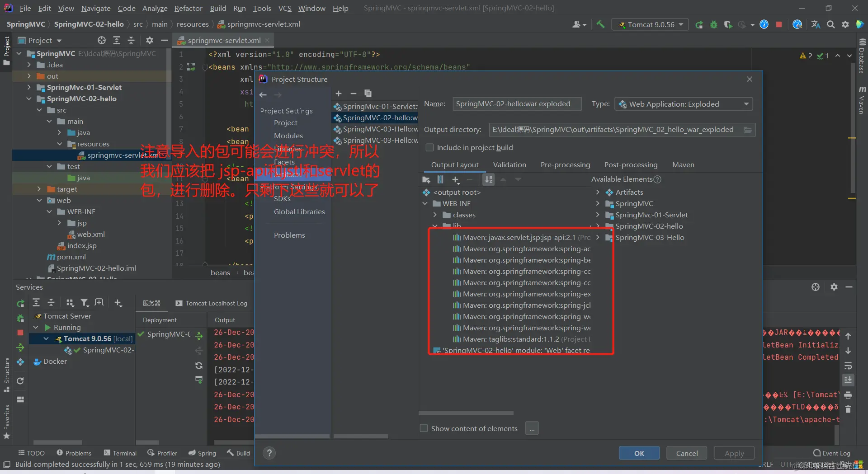Open Services panel settings gear
The height and width of the screenshot is (474, 868).
coord(834,287)
